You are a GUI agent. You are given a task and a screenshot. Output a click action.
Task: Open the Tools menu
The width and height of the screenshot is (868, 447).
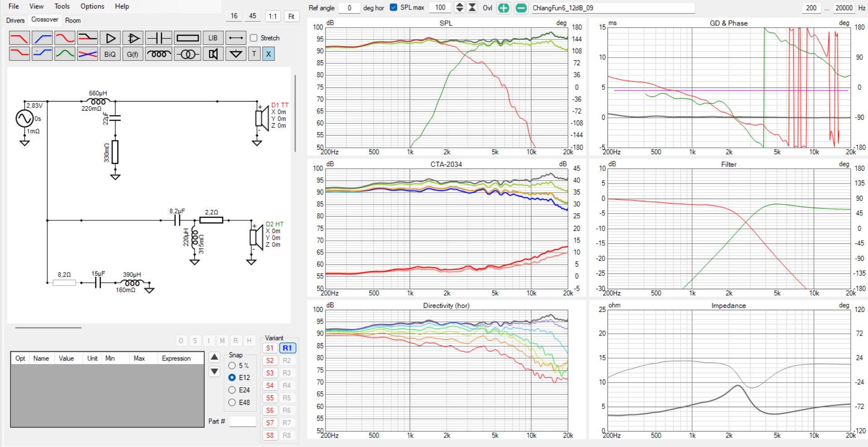click(x=62, y=6)
